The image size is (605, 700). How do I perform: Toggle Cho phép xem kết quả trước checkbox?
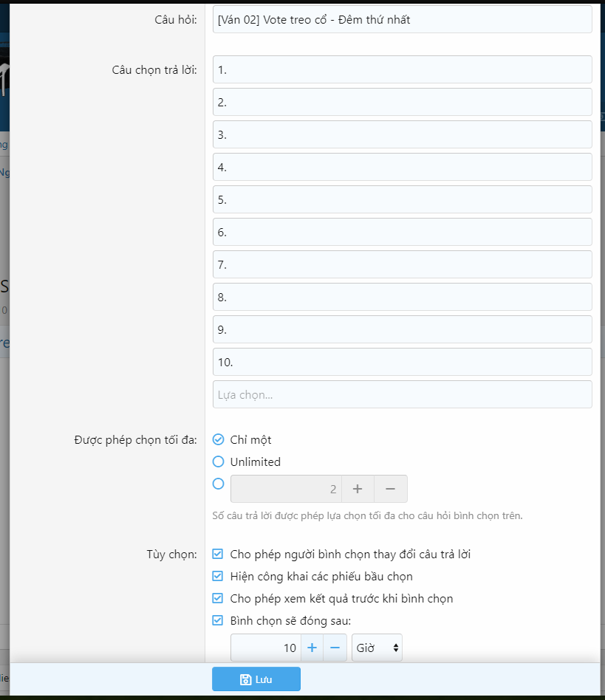click(218, 599)
